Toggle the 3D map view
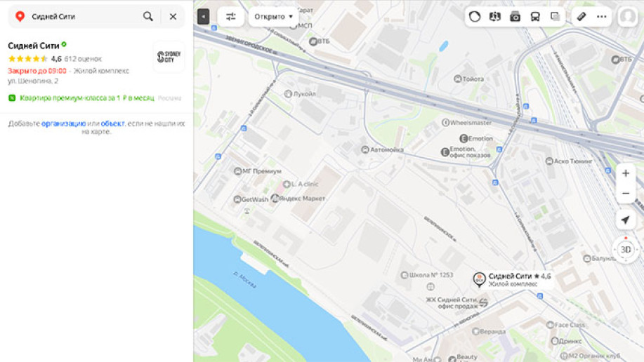The image size is (644, 362). point(625,249)
